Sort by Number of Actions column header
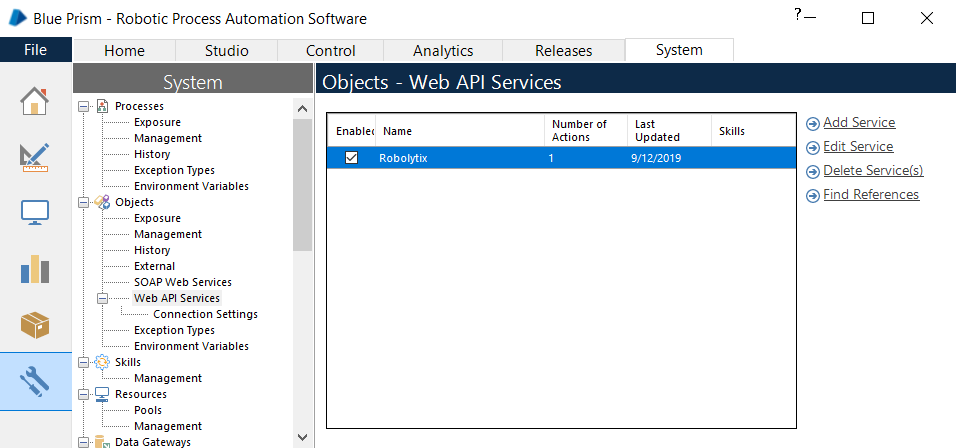The height and width of the screenshot is (448, 956). click(x=586, y=130)
